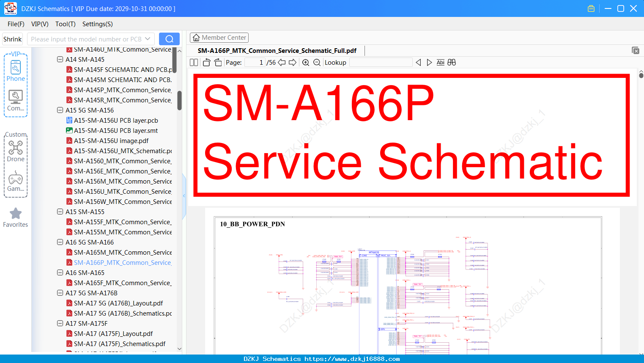Open SM-A17 (A175F)_Schematics.pdf
The height and width of the screenshot is (363, 644).
pyautogui.click(x=115, y=344)
